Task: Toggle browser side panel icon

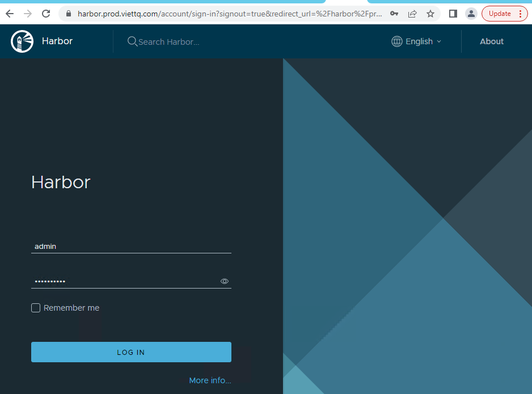Action: tap(453, 14)
